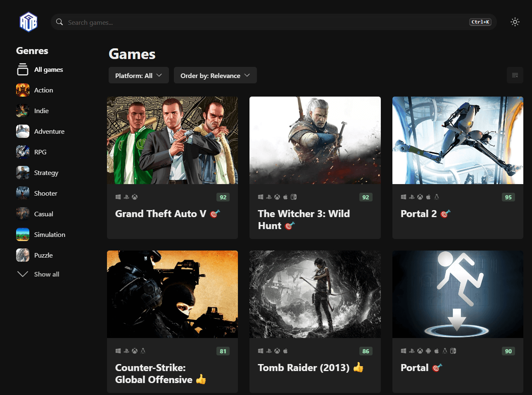Image resolution: width=532 pixels, height=395 pixels.
Task: Click the Windows icon under Grand Theft Auto V
Action: point(118,197)
